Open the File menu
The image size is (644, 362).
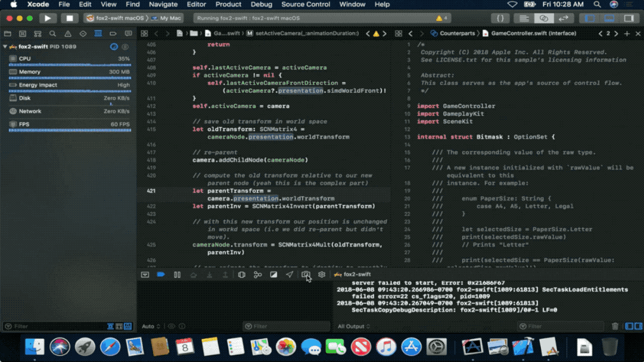64,5
